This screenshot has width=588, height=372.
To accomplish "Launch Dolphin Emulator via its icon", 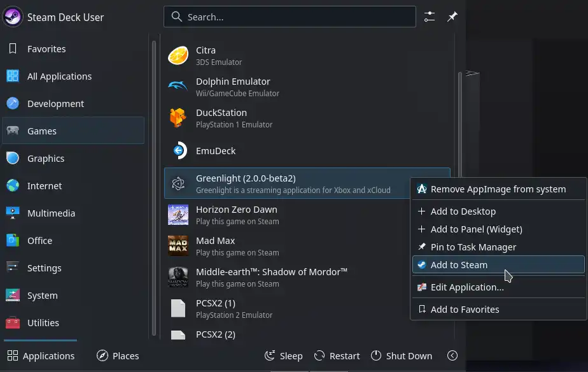I will 178,87.
